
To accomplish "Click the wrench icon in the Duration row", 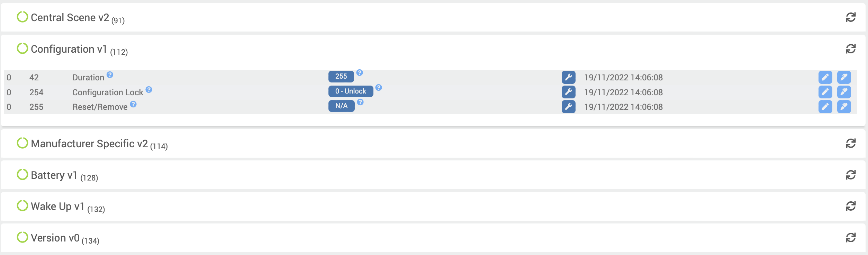I will point(568,77).
